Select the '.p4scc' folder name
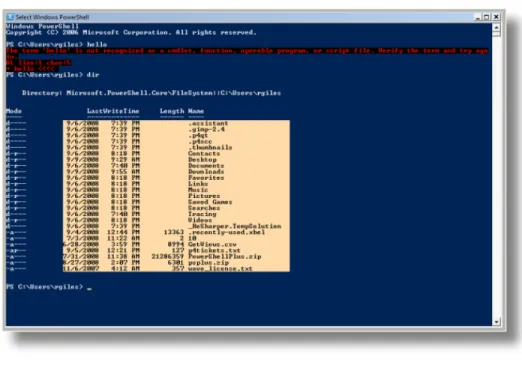Viewport: 522px width, 369px height. click(200, 141)
